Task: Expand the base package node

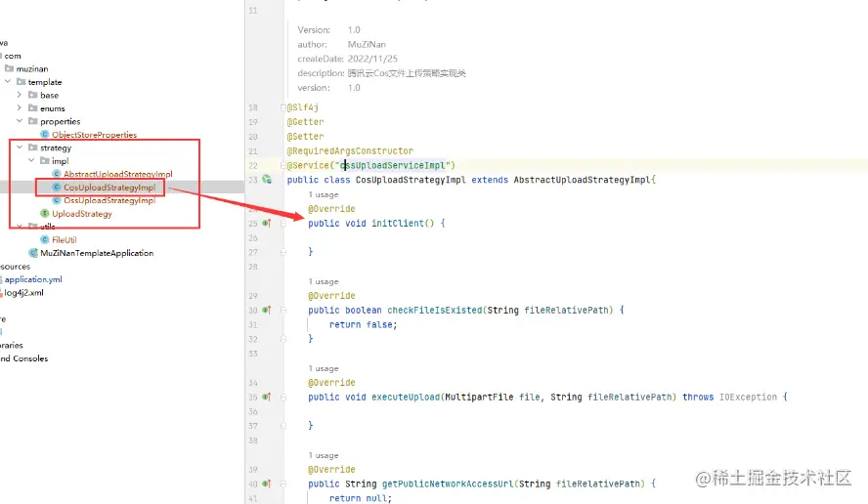Action: pos(20,95)
